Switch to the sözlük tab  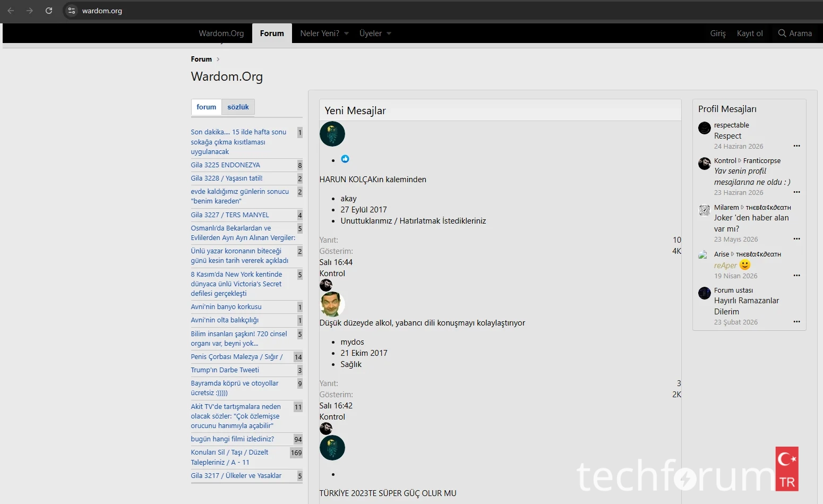(x=238, y=107)
